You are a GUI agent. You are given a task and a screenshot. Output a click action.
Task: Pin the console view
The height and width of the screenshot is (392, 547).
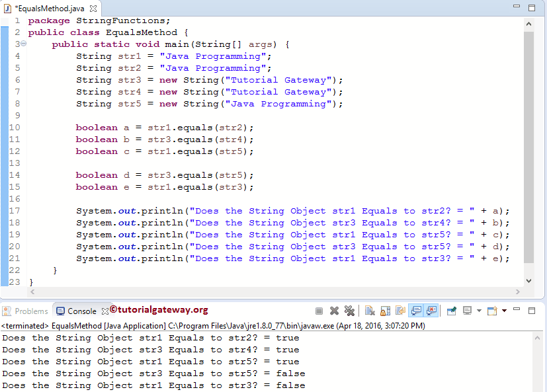point(452,311)
